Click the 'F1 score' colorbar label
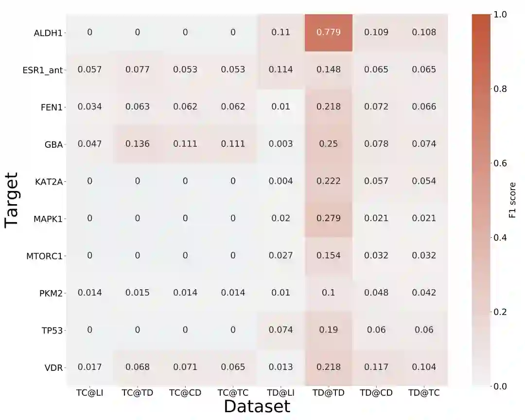Viewport: 525px width, 420px height. (x=512, y=200)
